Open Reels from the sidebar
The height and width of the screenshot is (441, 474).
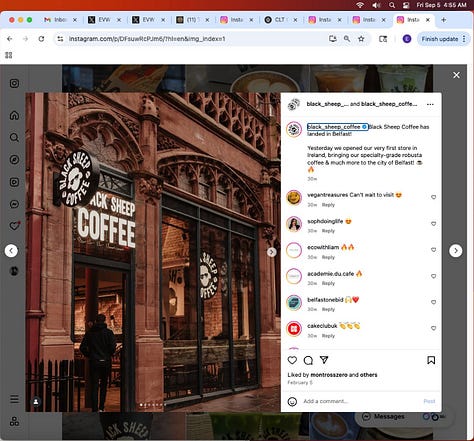click(14, 182)
